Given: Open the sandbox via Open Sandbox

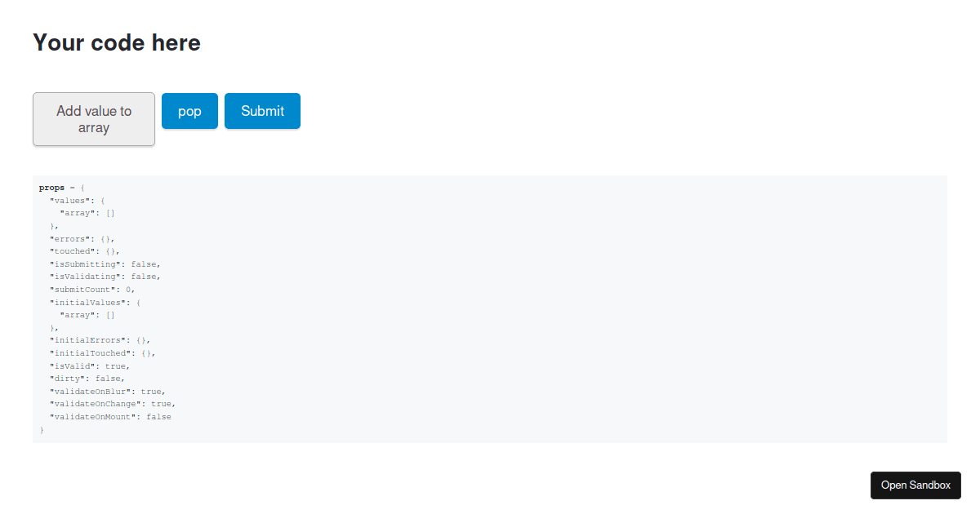Looking at the screenshot, I should tap(915, 485).
